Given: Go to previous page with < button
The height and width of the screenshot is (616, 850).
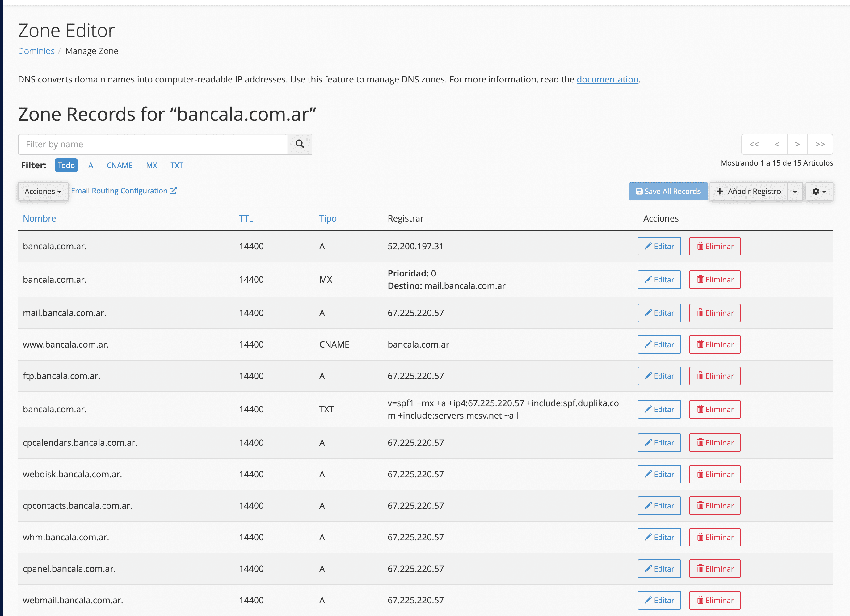Looking at the screenshot, I should click(777, 144).
